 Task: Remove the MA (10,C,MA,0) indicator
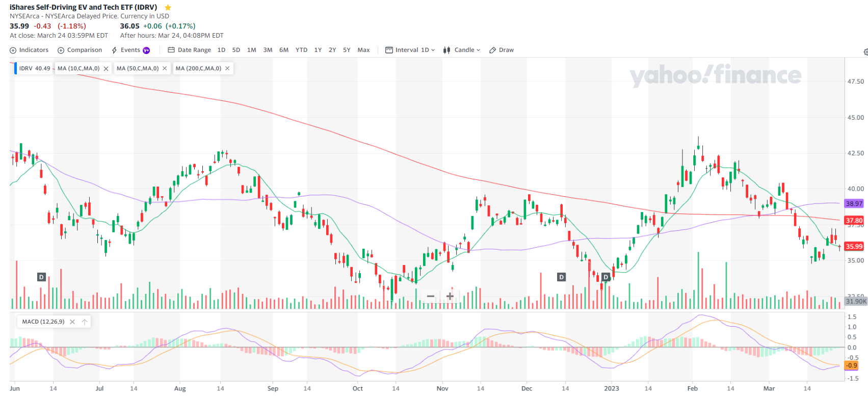(106, 68)
